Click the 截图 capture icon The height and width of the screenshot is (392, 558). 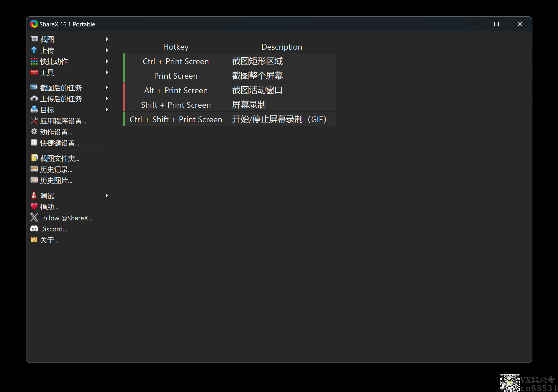pyautogui.click(x=34, y=39)
